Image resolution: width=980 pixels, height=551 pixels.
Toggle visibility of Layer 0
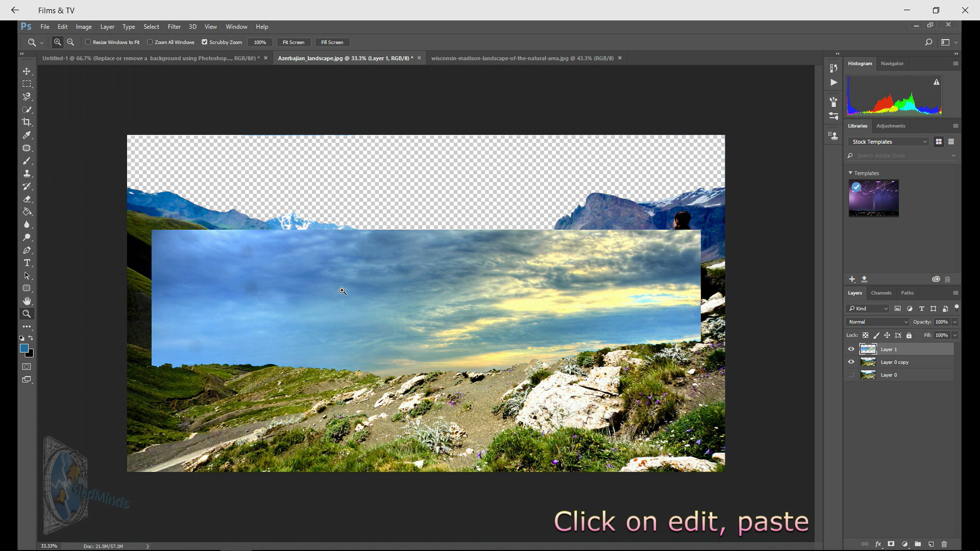tap(851, 375)
